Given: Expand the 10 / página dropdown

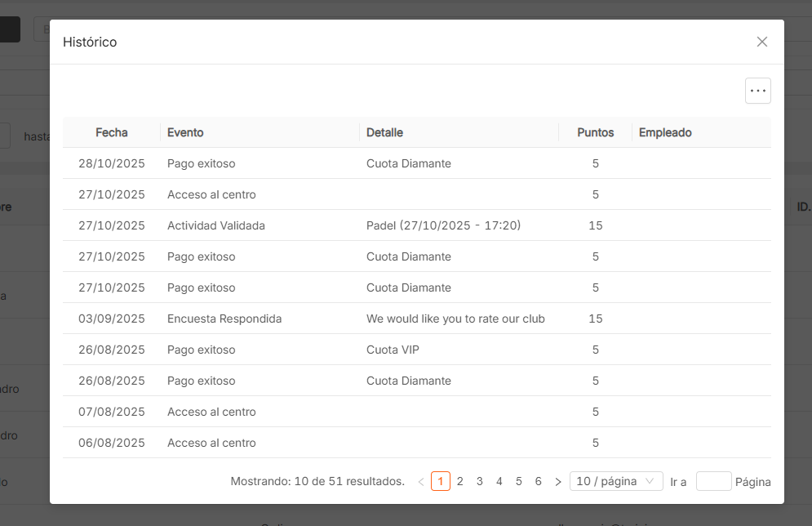Looking at the screenshot, I should pyautogui.click(x=618, y=482).
